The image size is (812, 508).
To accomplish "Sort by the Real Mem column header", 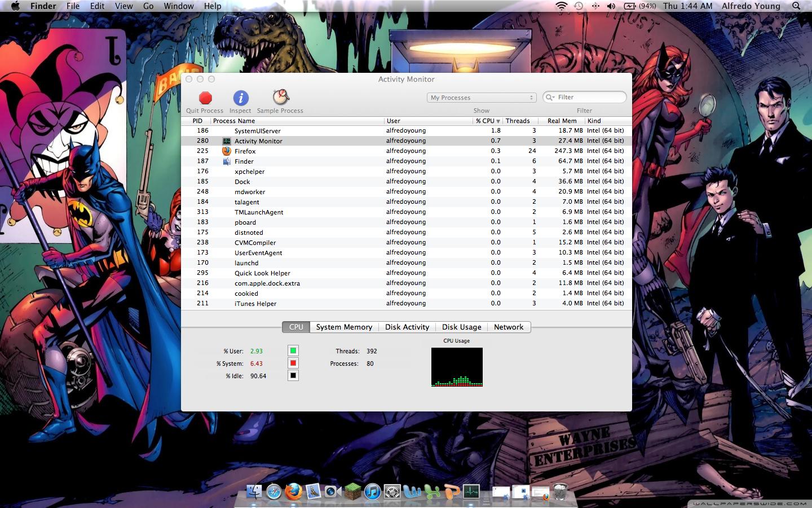I will click(x=562, y=121).
